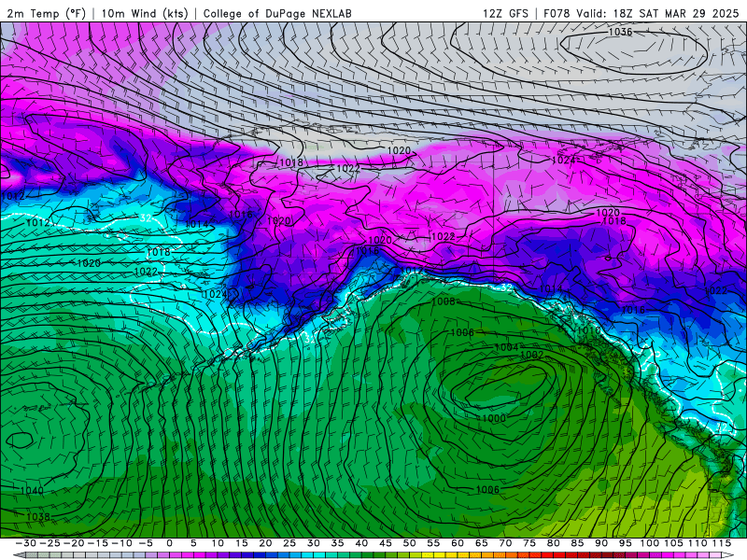Image resolution: width=747 pixels, height=560 pixels.
Task: Click the "60" temperature scale label
Action: 458,543
